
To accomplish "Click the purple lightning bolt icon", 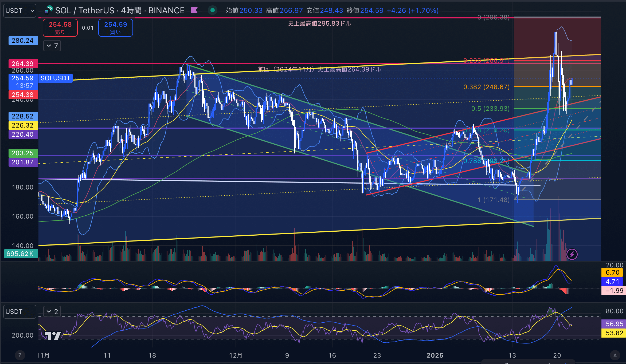I will click(572, 254).
